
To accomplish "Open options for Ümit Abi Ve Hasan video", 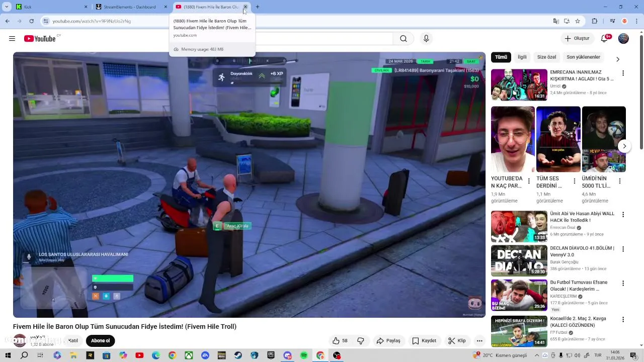I will coord(623,215).
